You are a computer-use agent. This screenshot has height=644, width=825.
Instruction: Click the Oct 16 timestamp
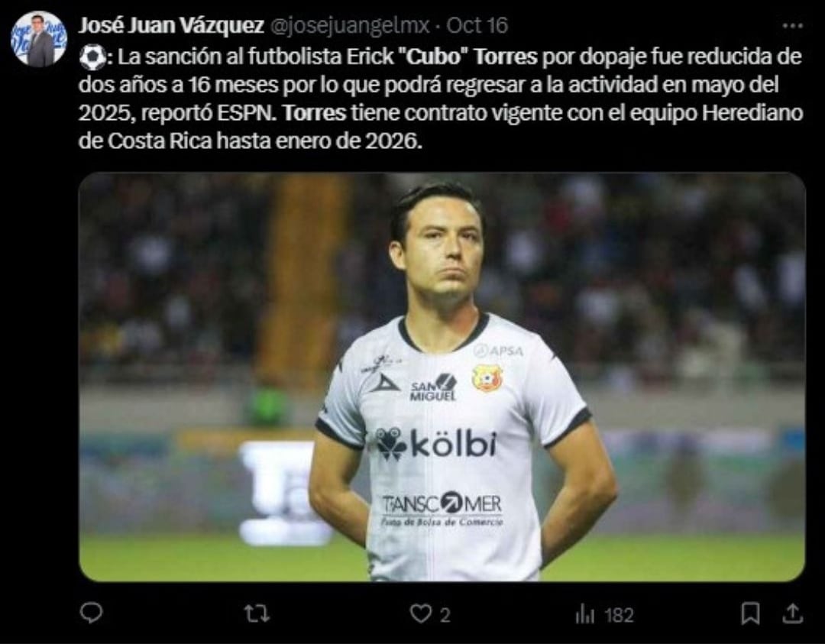tap(477, 25)
